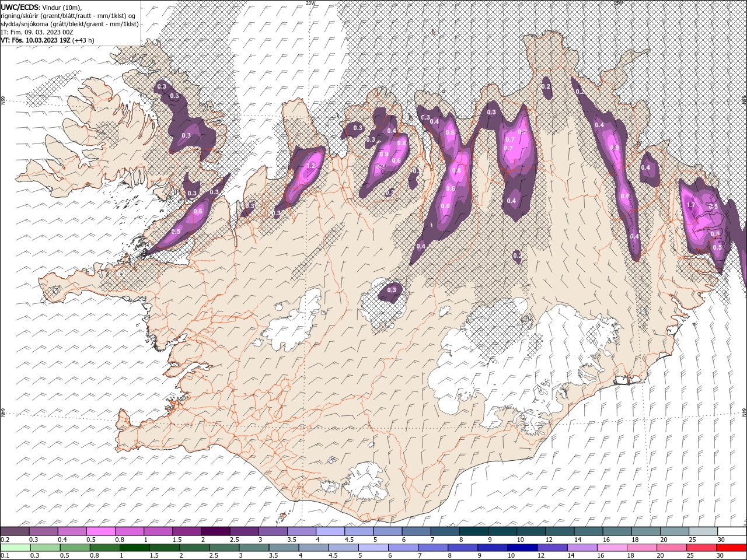Select the top legend swatch starting at 0.8
Image resolution: width=747 pixels, height=560 pixels.
point(130,531)
